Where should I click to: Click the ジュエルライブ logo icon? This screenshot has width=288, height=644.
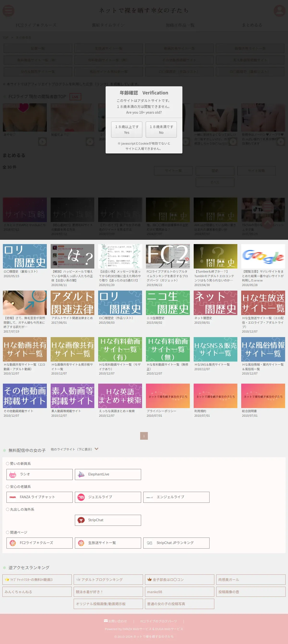tap(81, 497)
